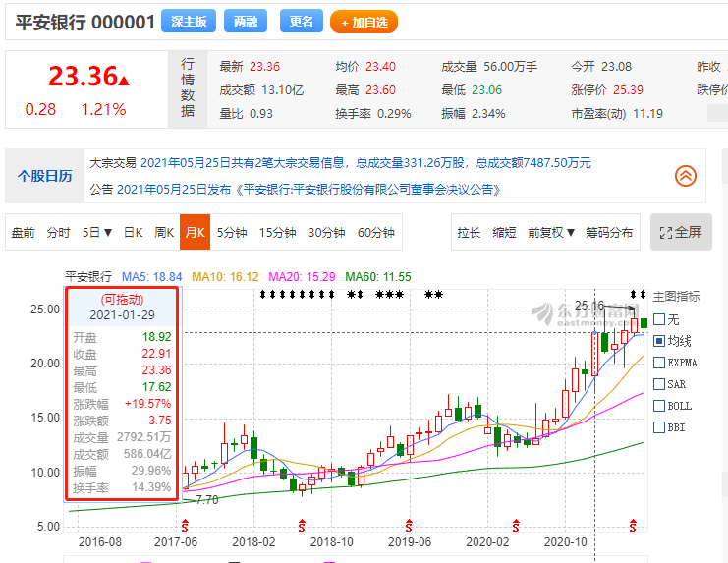Click the MA20: 15.29 legend
The height and width of the screenshot is (563, 728).
click(x=302, y=277)
